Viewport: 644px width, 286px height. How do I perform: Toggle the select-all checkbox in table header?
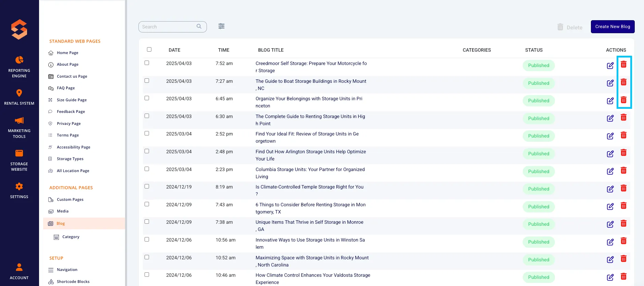tap(149, 49)
